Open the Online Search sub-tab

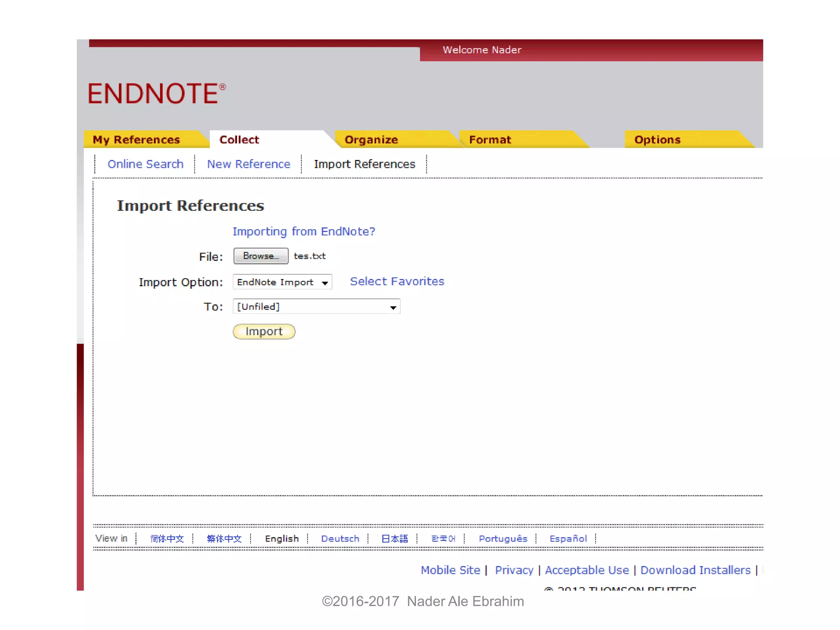coord(145,164)
